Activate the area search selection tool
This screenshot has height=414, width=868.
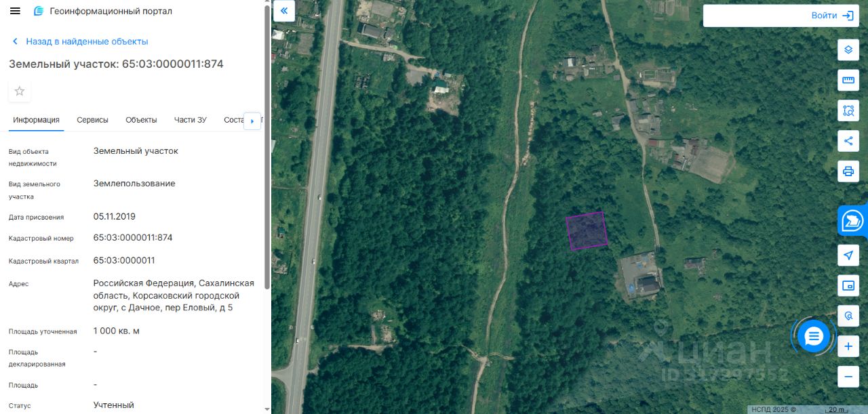coord(848,110)
